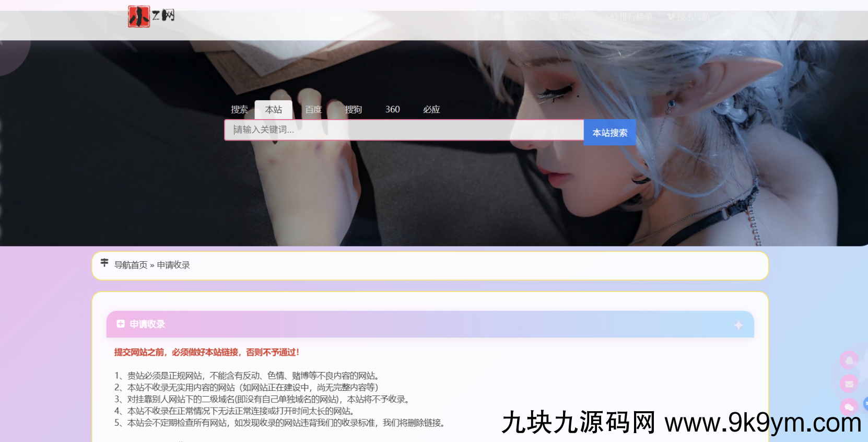Click the 小Z网 site logo
868x442 pixels.
(151, 17)
